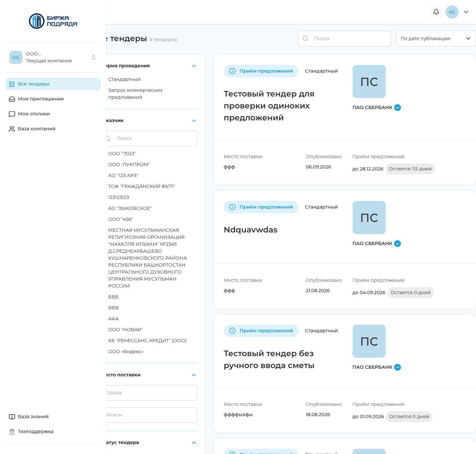The height and width of the screenshot is (454, 476).
Task: Click the Остается 112 дней chip
Action: pos(410,169)
